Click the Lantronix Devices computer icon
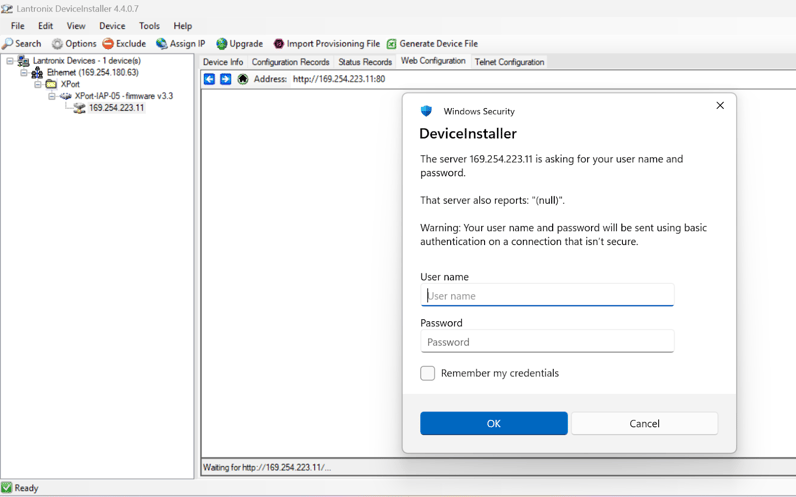 point(23,61)
